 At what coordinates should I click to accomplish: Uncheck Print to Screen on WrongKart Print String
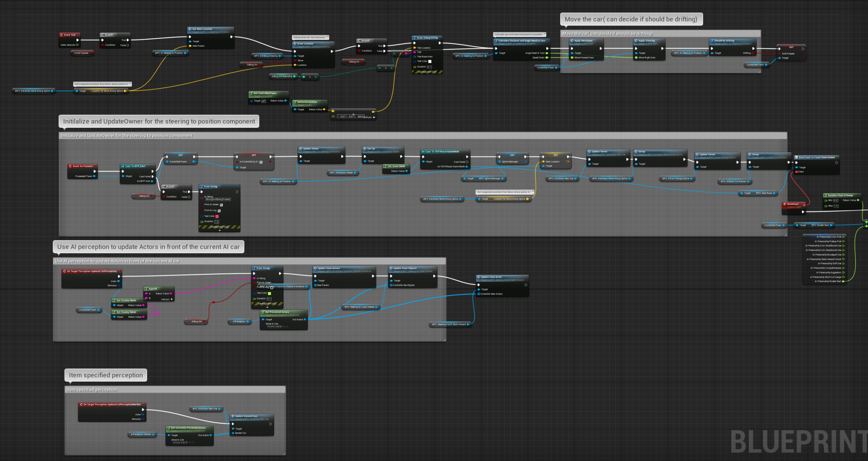point(222,205)
